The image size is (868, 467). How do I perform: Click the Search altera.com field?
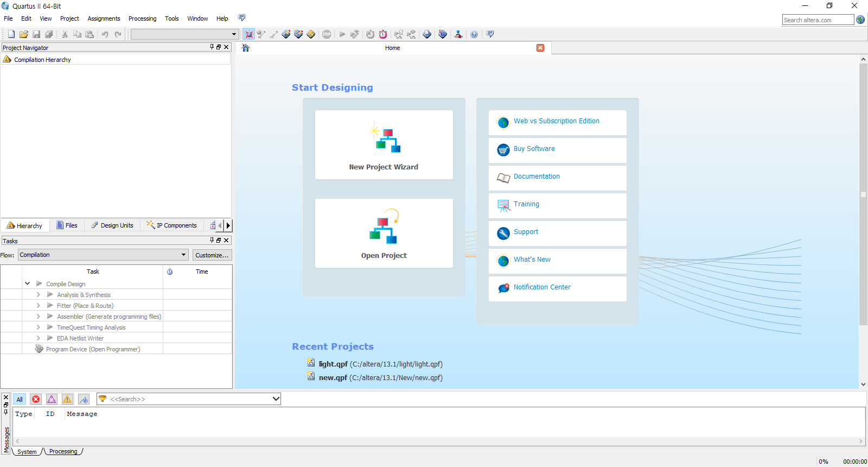818,20
